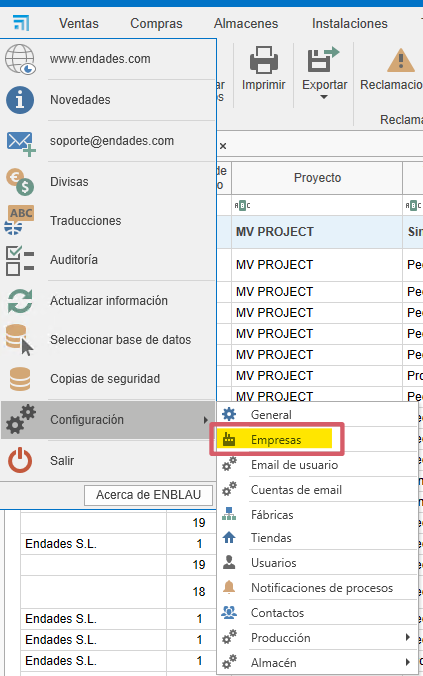The image size is (423, 676).
Task: Choose the Auditoría menu label
Action: point(74,260)
